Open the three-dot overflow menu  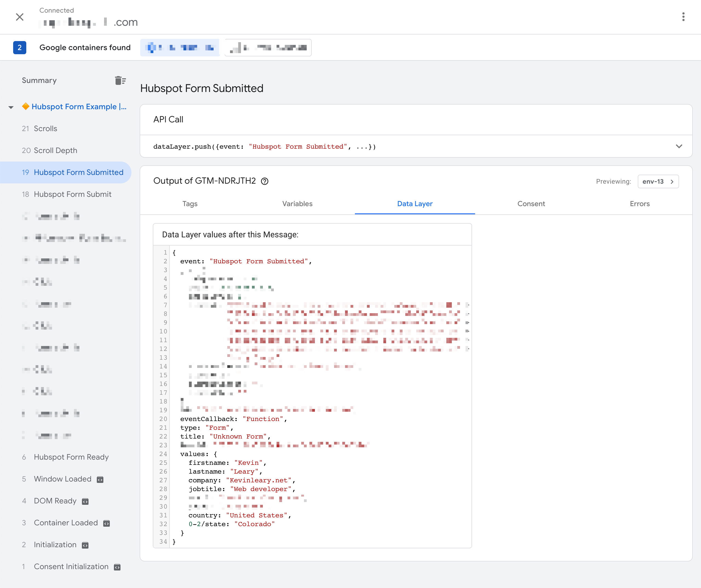click(683, 17)
